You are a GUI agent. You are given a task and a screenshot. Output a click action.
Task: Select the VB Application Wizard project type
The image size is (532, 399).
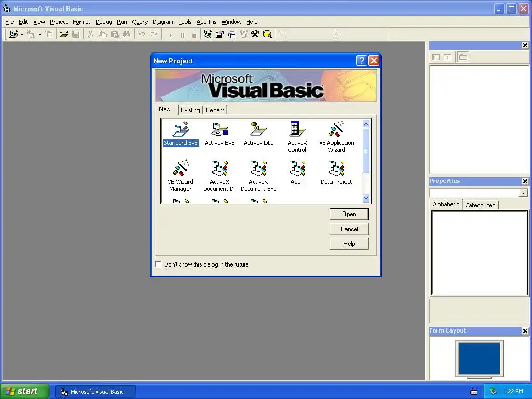click(337, 137)
